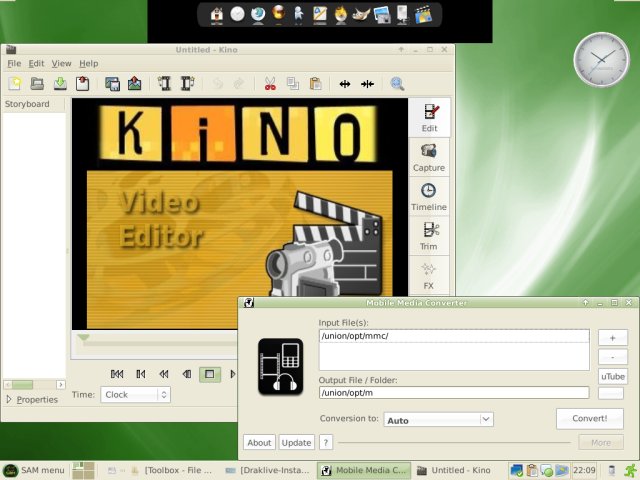Expand the Properties disclosure triangle
The width and height of the screenshot is (640, 480).
pos(9,399)
